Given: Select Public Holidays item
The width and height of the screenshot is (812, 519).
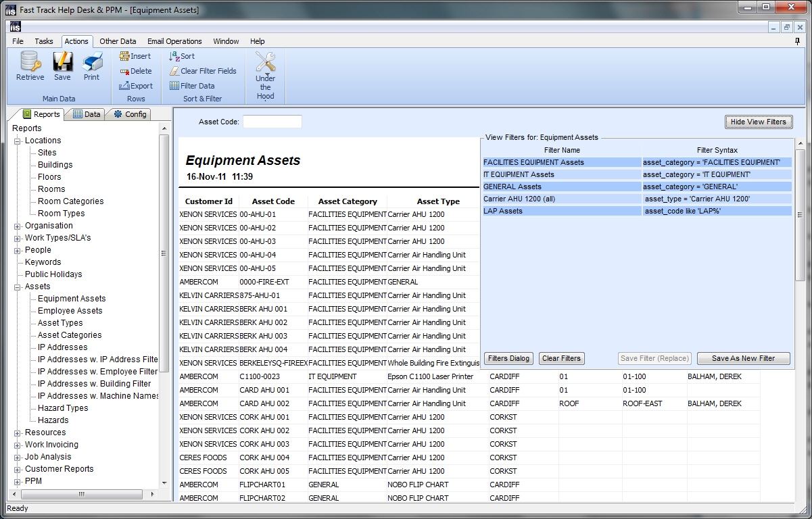Looking at the screenshot, I should pyautogui.click(x=53, y=274).
